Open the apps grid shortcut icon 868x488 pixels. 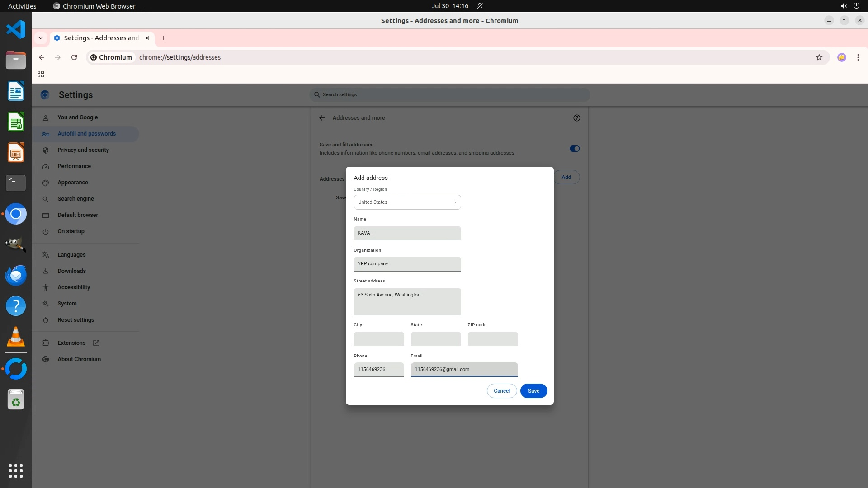[x=41, y=74]
